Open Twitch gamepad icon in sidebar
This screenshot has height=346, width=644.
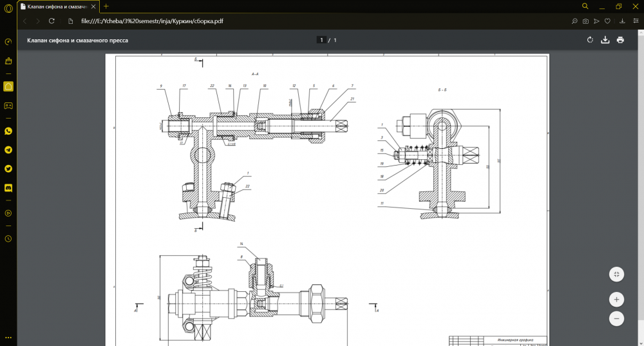click(x=8, y=106)
